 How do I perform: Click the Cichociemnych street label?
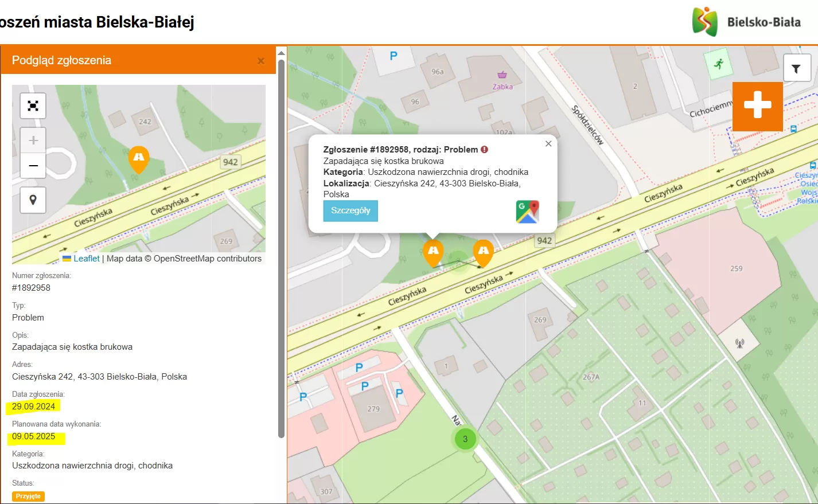pyautogui.click(x=711, y=109)
